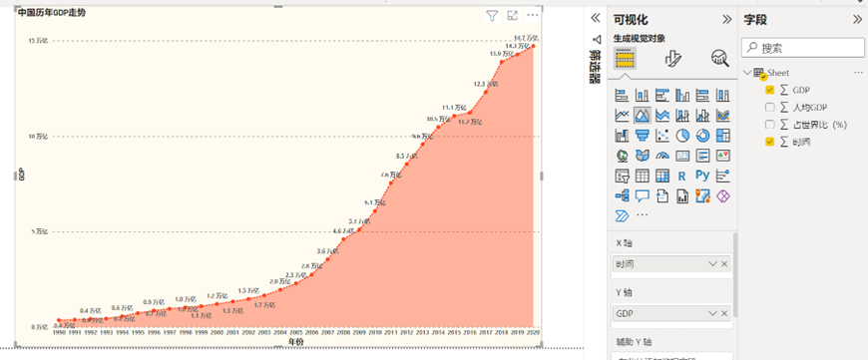Open the chart's more options ellipsis
868x360 pixels.
[x=532, y=16]
